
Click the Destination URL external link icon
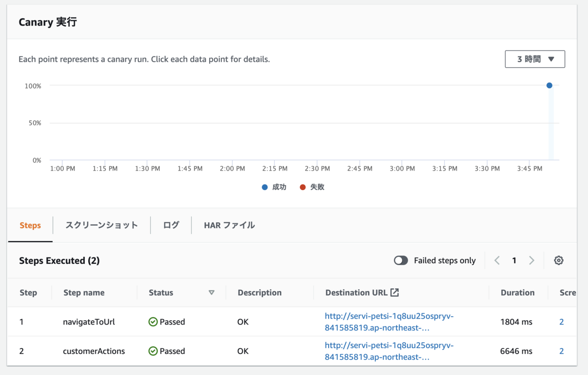coord(394,293)
